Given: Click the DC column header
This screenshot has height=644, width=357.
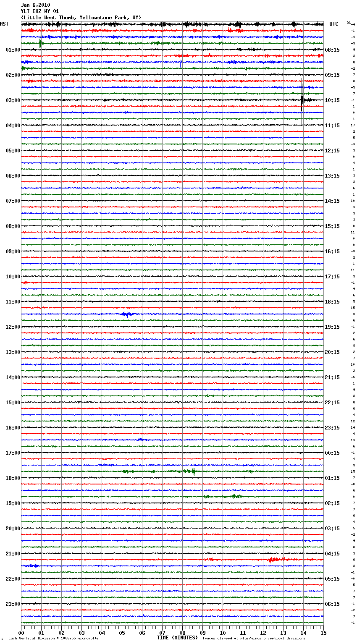Looking at the screenshot, I should point(349,23).
